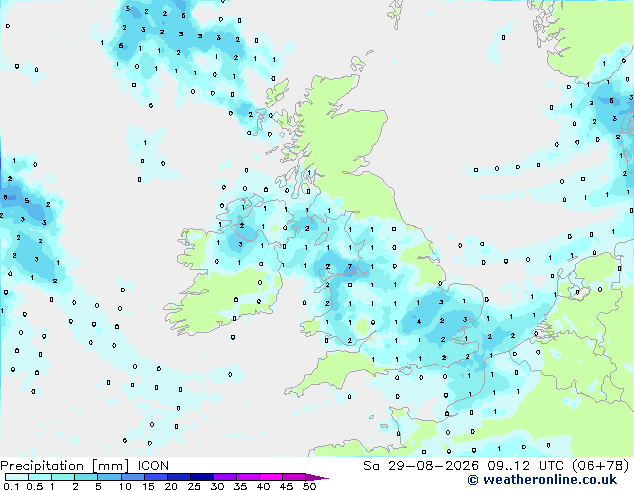Click the '20' legend scale label

(x=171, y=486)
